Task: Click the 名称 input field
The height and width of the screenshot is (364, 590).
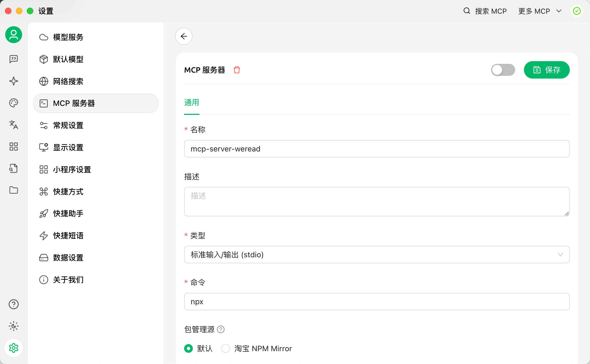Action: 377,149
